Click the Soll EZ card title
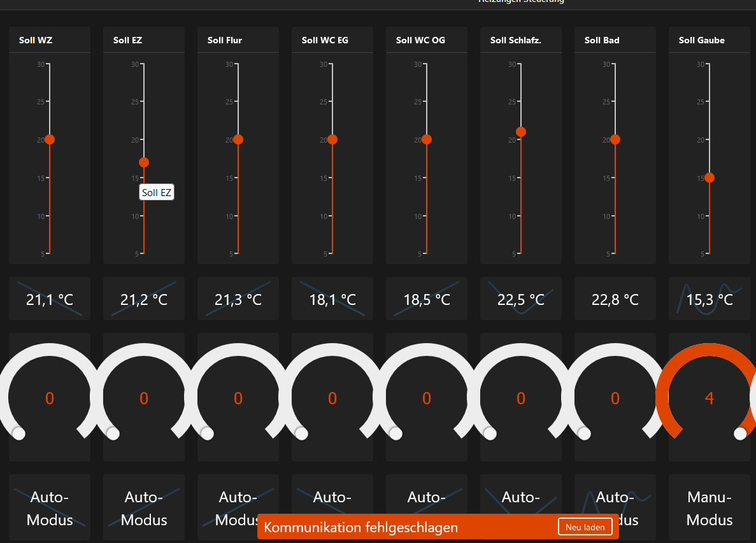 128,40
